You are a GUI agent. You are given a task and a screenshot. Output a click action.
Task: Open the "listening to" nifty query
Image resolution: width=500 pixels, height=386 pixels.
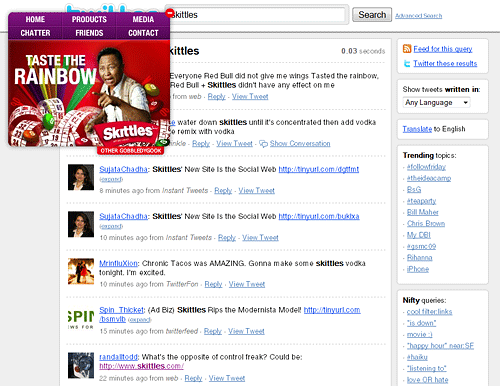coord(427,368)
